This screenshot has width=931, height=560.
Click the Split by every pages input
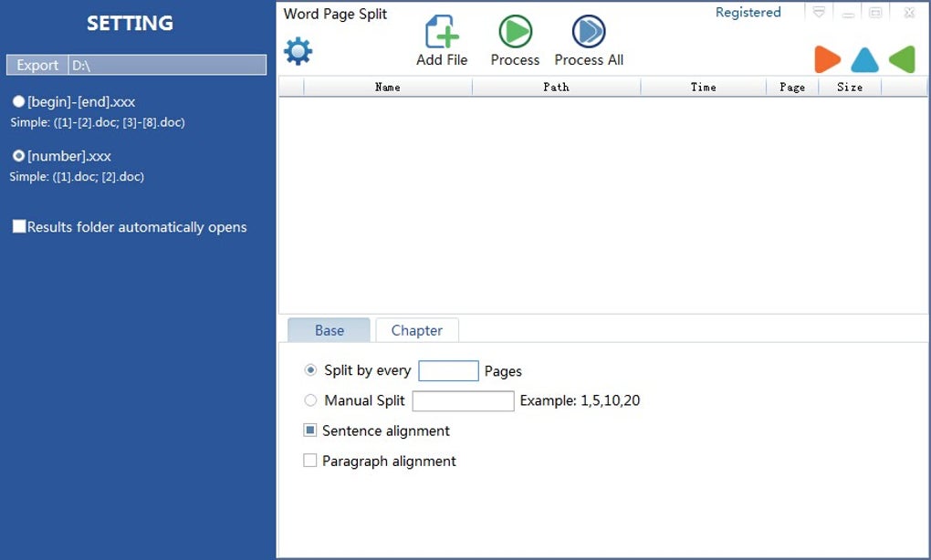coord(448,371)
